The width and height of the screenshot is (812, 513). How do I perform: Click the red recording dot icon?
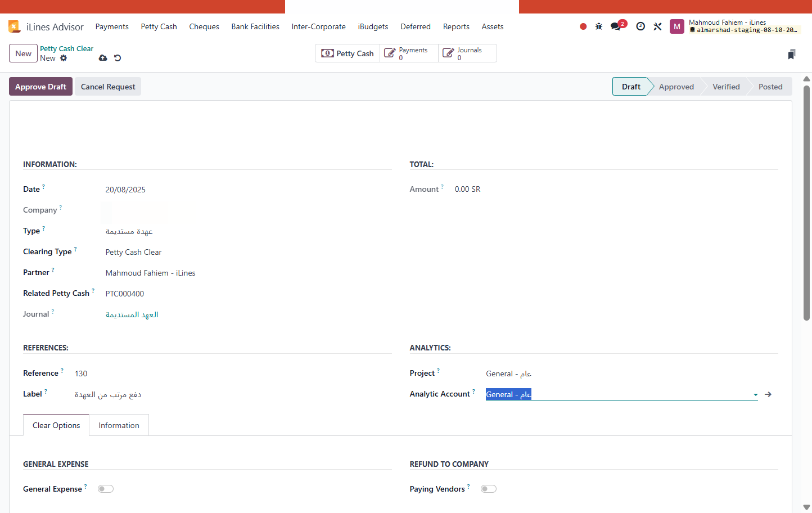[x=583, y=26]
